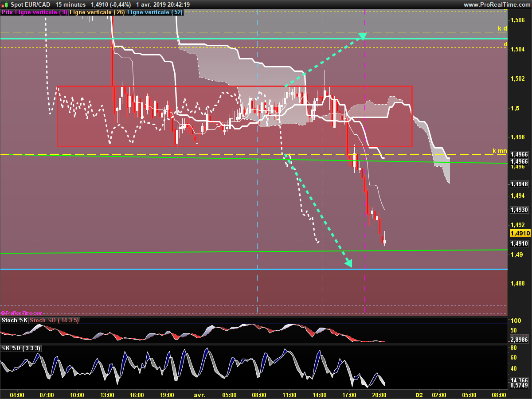Click the 1,488 price axis label

(518, 283)
